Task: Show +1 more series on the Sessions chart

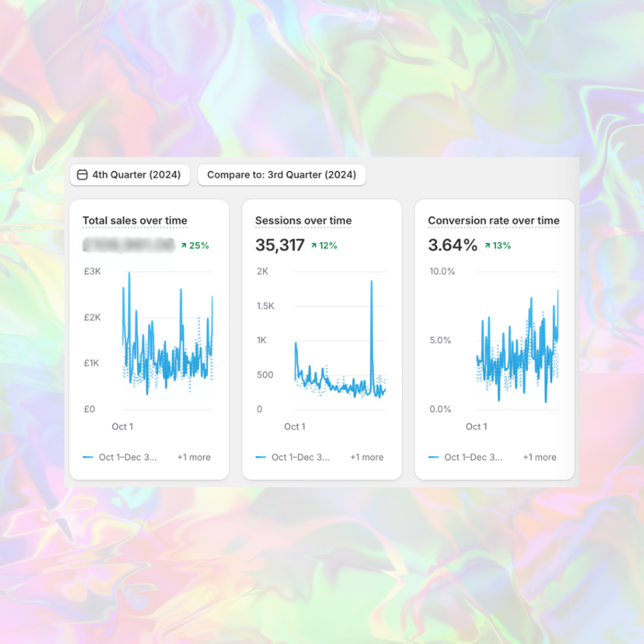Action: 367,457
